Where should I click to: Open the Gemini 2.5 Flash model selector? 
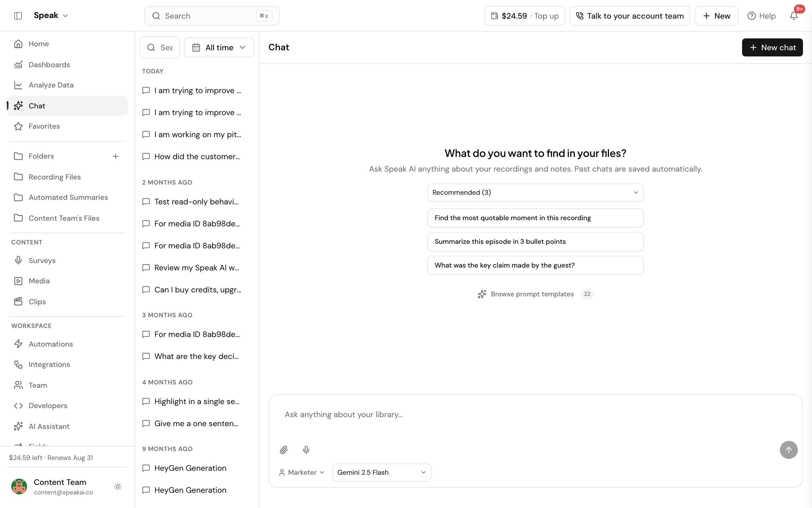(381, 472)
